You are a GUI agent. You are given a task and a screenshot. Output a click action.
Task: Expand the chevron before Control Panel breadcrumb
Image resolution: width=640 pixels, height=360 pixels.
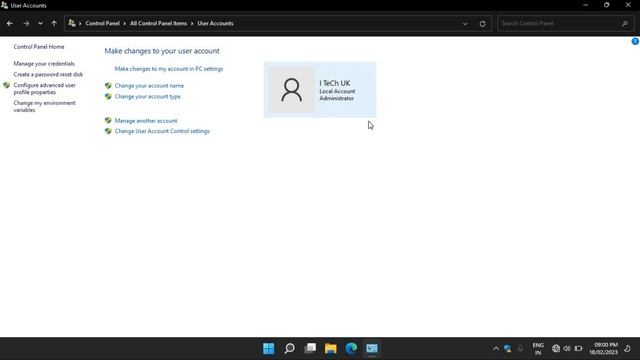pyautogui.click(x=80, y=24)
